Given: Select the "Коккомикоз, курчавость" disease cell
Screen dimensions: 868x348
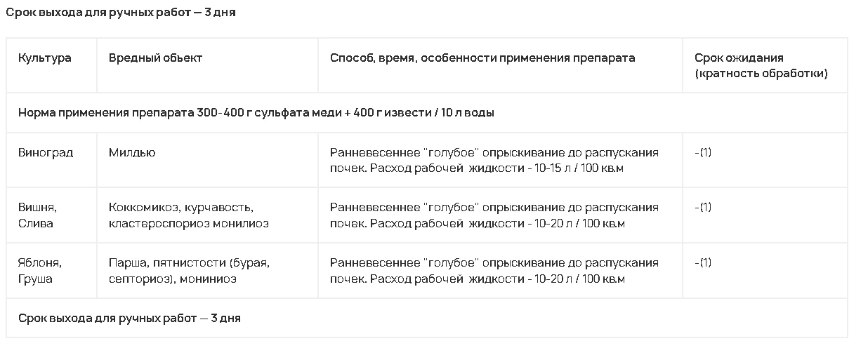Looking at the screenshot, I should [x=180, y=208].
